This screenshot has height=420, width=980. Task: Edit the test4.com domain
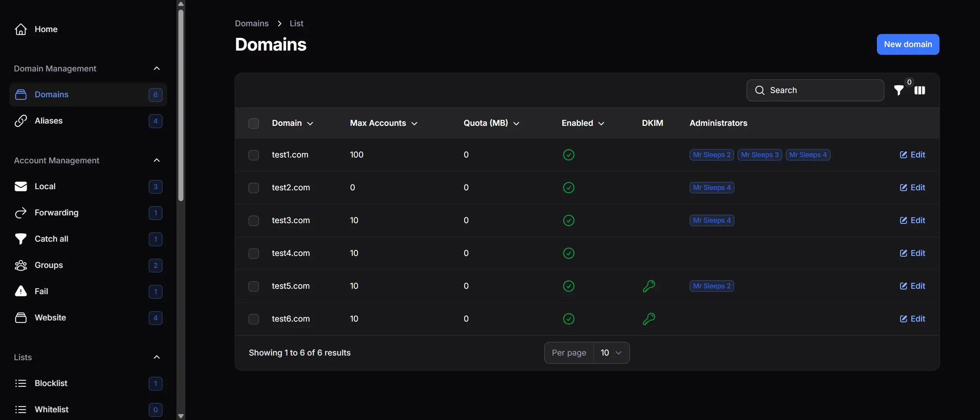tap(912, 253)
